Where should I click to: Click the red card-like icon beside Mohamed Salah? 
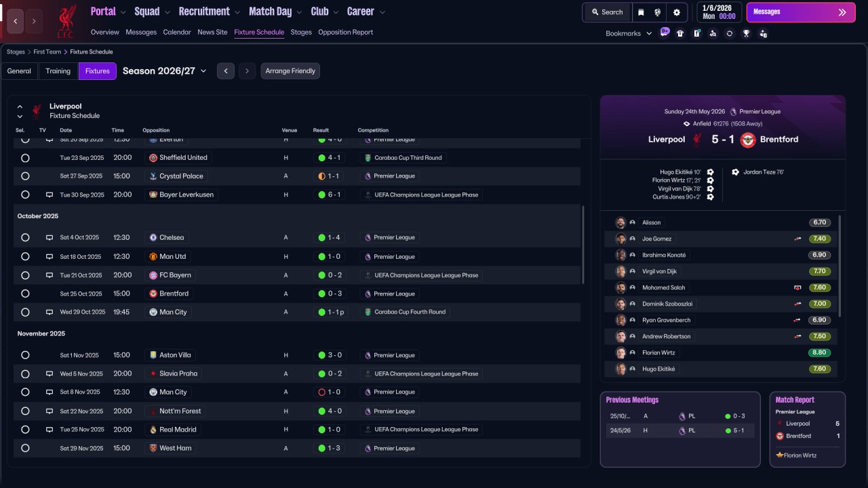(x=797, y=287)
